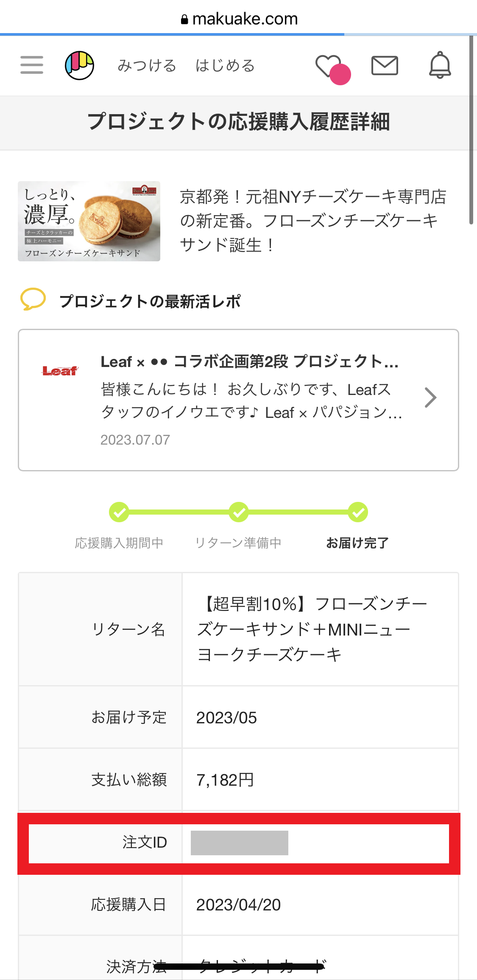477x980 pixels.
Task: Open the cheesecake project title link
Action: tap(312, 221)
